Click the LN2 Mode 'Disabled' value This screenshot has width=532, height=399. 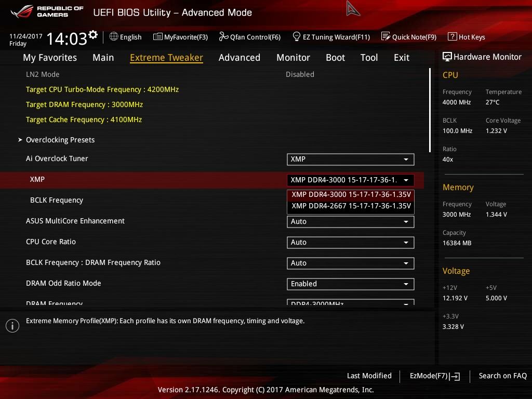point(300,74)
